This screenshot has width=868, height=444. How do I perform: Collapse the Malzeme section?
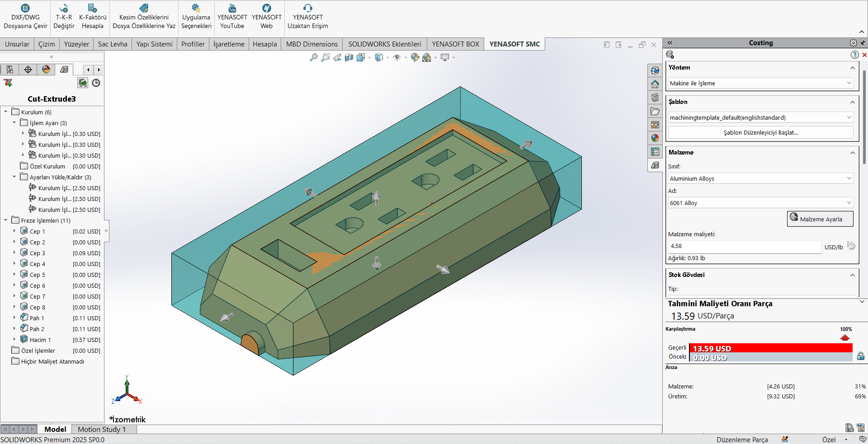[852, 153]
